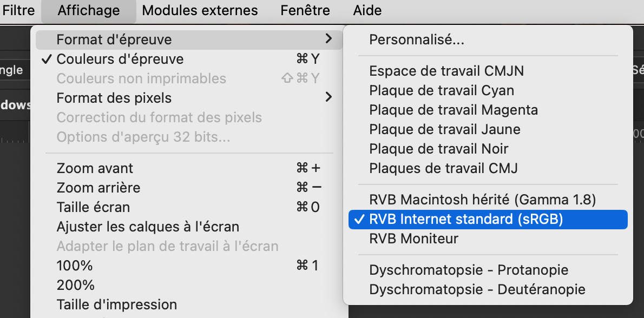Open the Affichage menu

[88, 10]
